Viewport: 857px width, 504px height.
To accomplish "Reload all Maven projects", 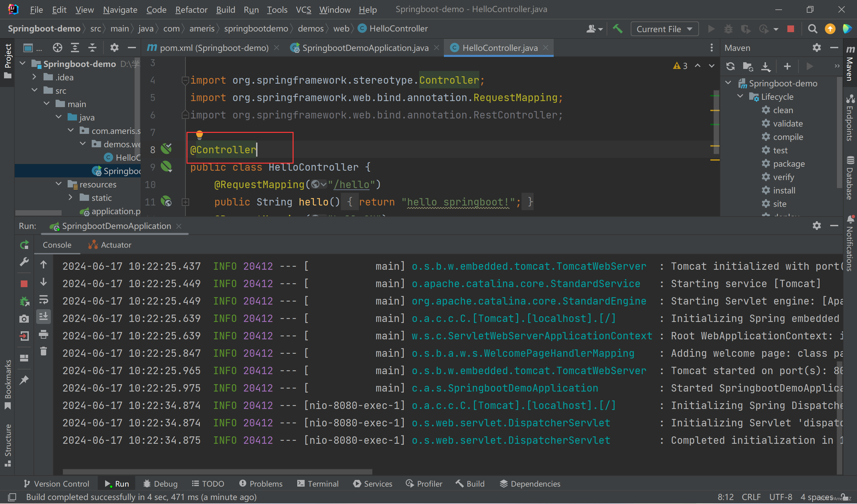I will (x=730, y=66).
